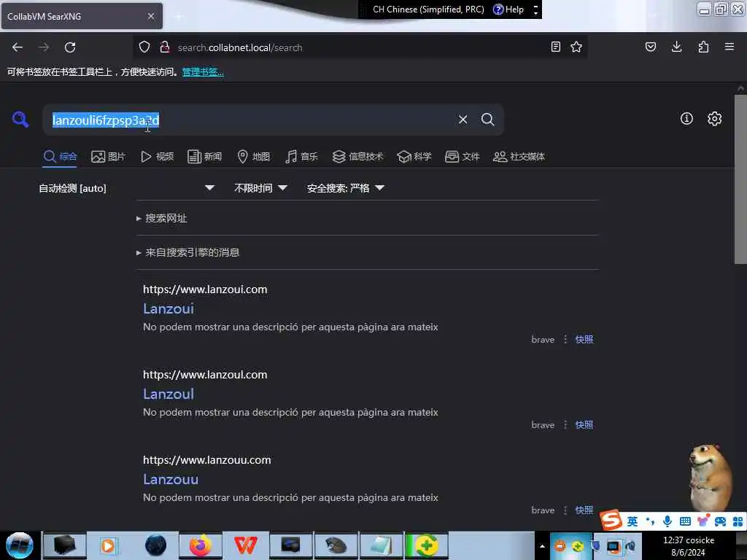Go back using the browser back arrow
The height and width of the screenshot is (560, 747).
click(18, 47)
